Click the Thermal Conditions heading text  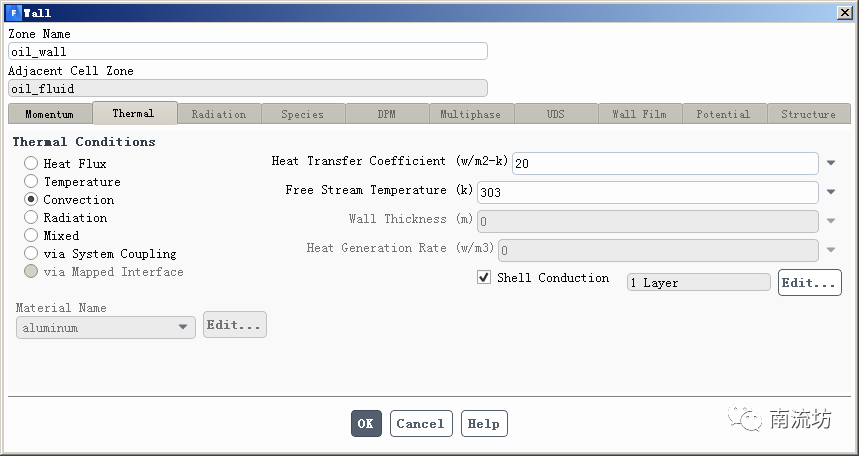pos(84,141)
